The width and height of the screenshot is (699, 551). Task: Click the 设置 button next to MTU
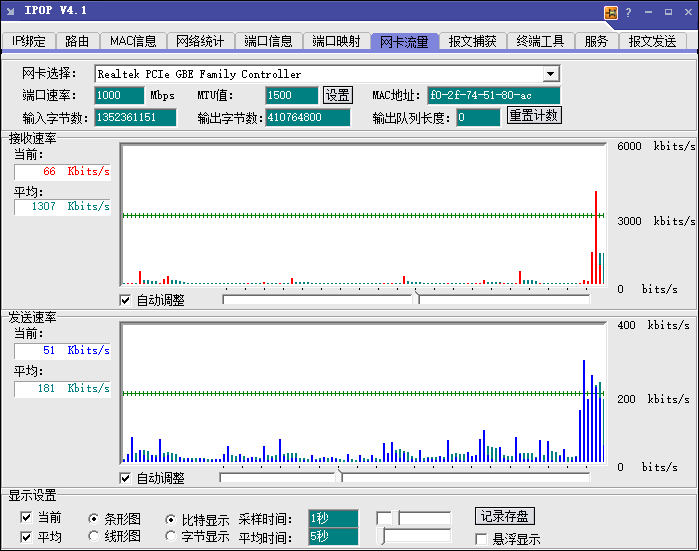338,95
